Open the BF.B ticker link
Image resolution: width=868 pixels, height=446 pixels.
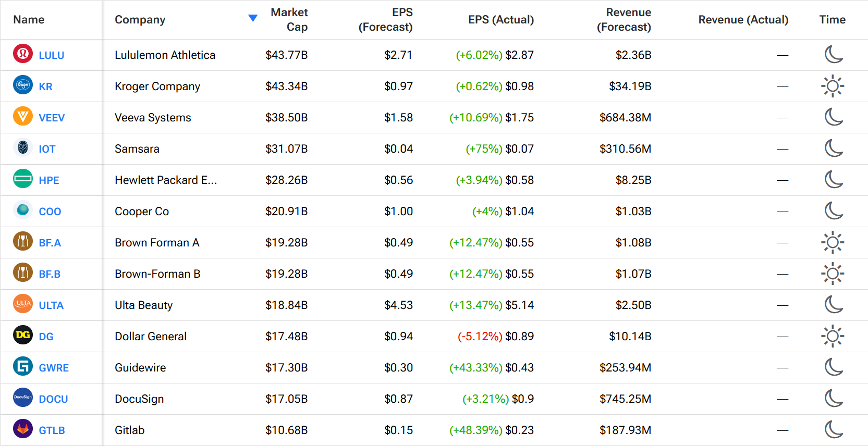pos(50,274)
